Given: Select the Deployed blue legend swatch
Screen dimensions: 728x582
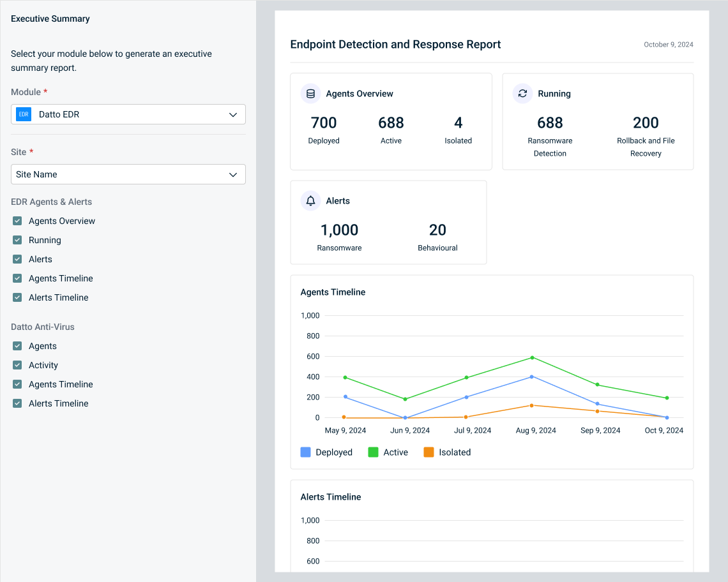Looking at the screenshot, I should click(305, 452).
